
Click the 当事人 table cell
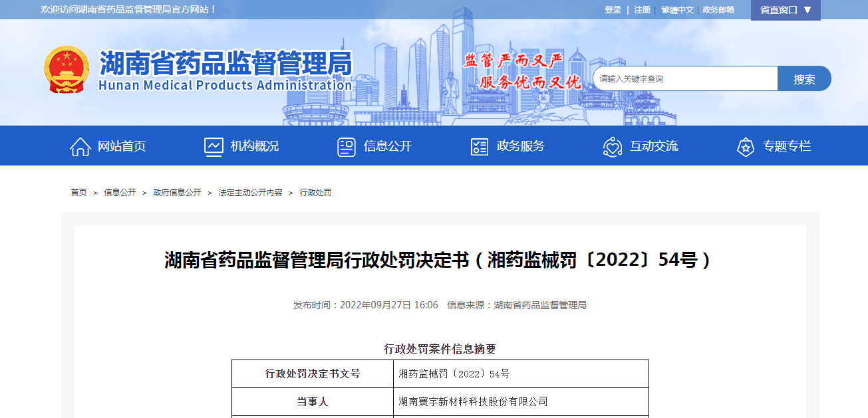click(x=313, y=402)
